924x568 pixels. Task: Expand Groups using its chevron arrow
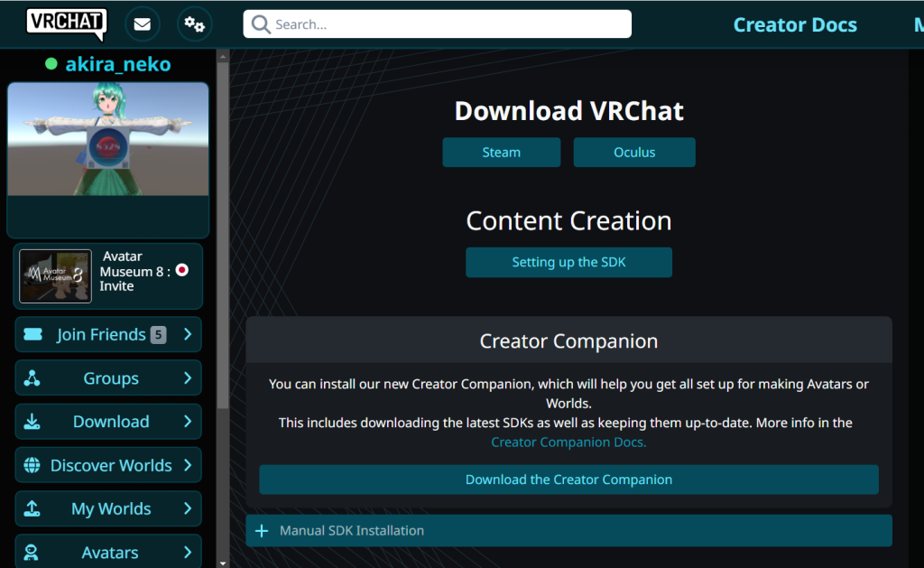[x=188, y=378]
